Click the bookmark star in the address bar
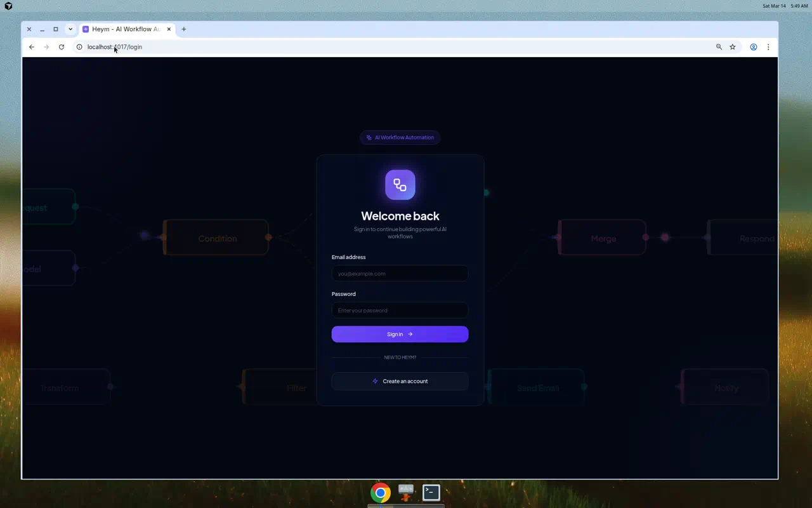Screen dimensions: 812x508 pyautogui.click(x=733, y=47)
